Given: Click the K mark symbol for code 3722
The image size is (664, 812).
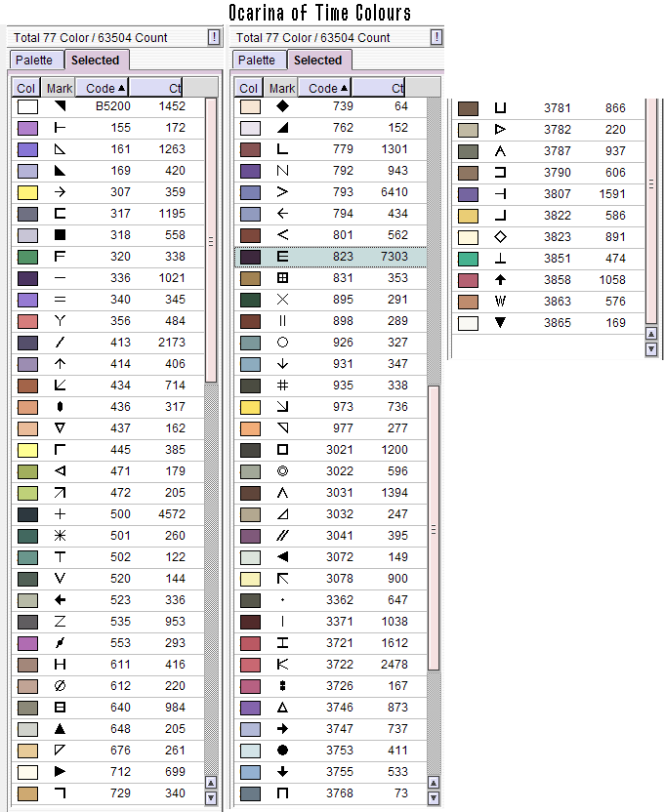Looking at the screenshot, I should point(283,665).
